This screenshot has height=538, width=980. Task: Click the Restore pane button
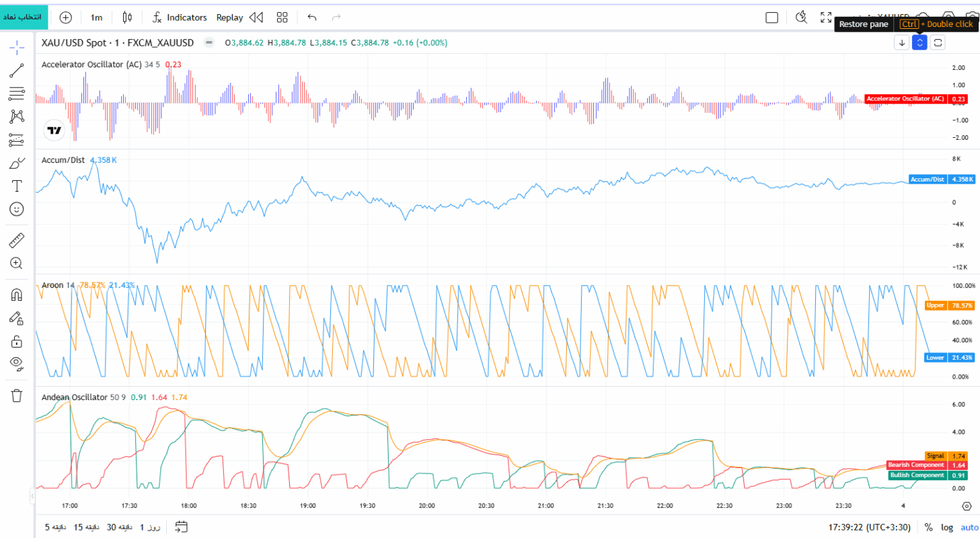pyautogui.click(x=919, y=42)
